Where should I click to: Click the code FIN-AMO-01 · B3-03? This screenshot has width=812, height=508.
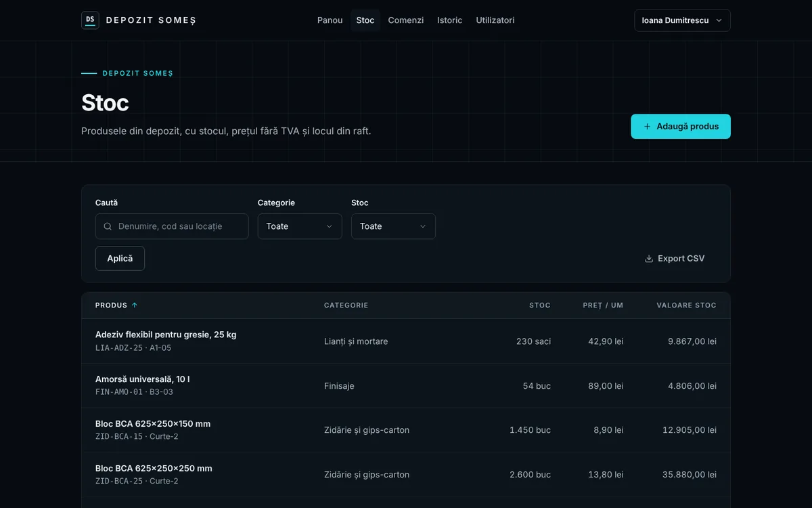134,392
